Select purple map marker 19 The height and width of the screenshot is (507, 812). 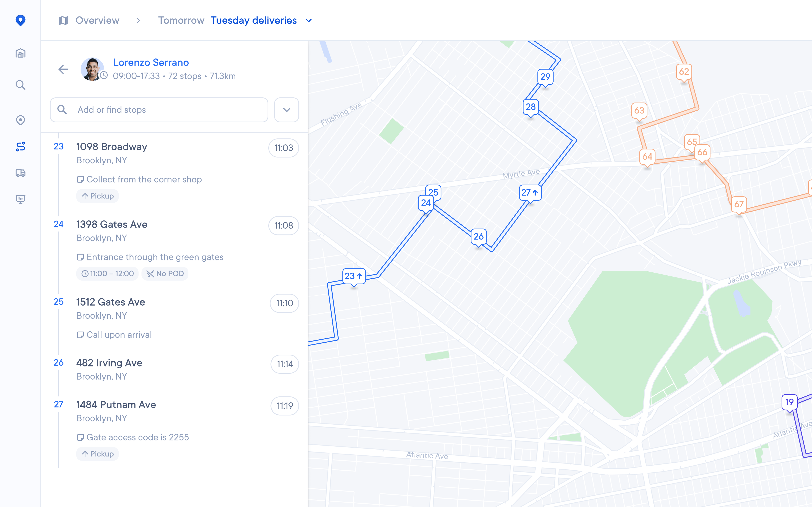(790, 402)
